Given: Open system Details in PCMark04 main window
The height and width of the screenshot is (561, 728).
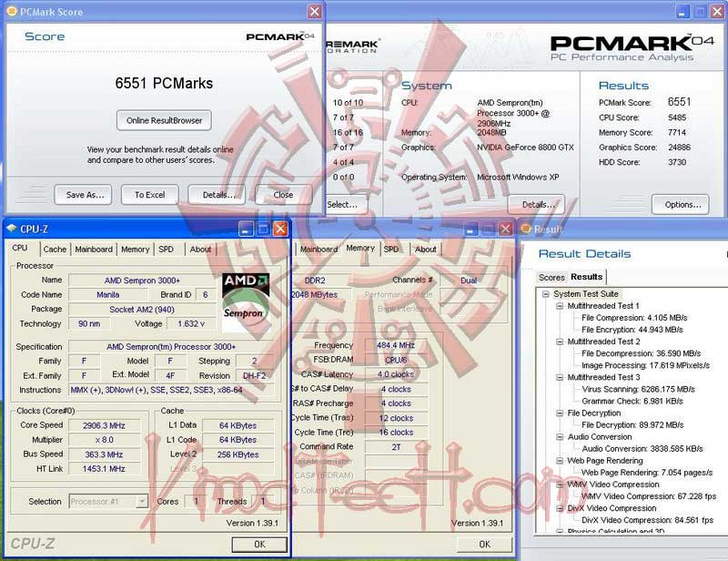Looking at the screenshot, I should pyautogui.click(x=537, y=205).
